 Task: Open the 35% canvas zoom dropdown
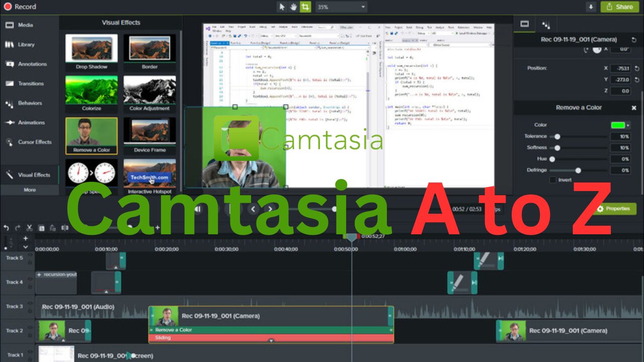click(x=341, y=7)
